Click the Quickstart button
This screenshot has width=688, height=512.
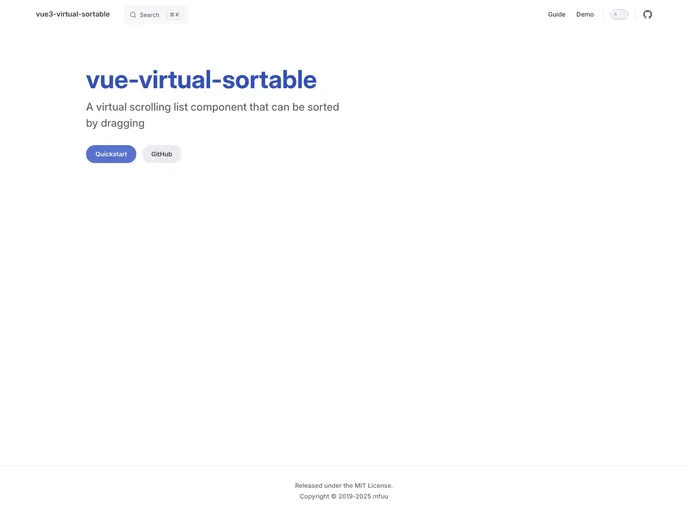[x=111, y=154]
